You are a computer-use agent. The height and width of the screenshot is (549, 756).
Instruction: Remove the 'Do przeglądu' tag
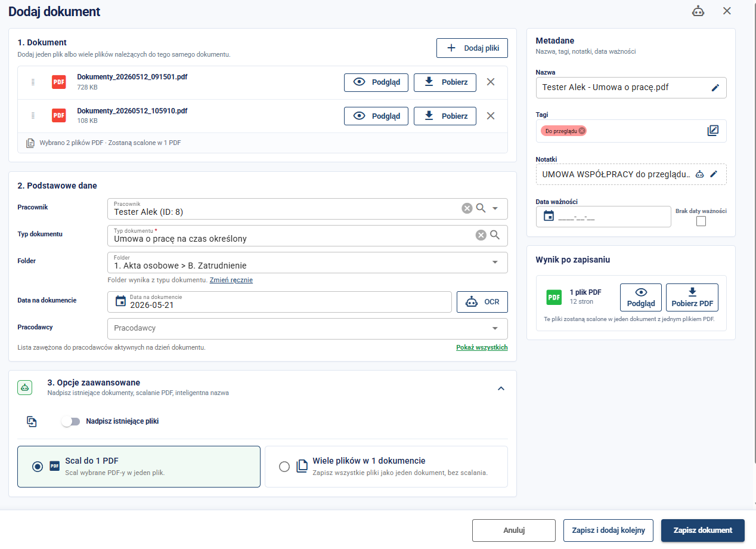[582, 131]
